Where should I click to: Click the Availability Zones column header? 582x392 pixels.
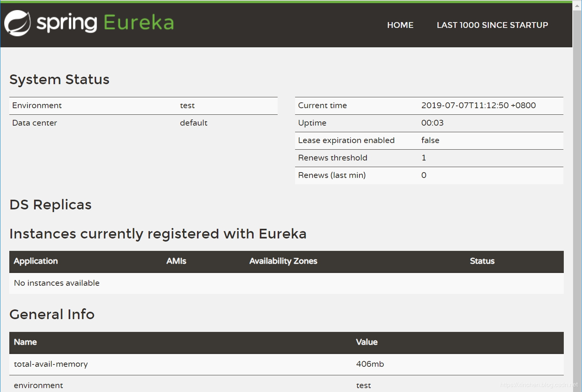click(x=283, y=261)
